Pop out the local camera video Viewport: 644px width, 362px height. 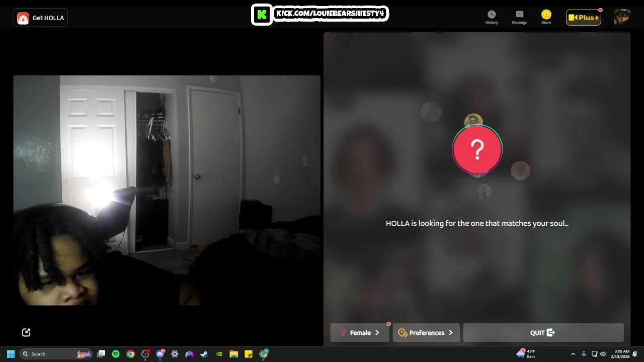[x=26, y=332]
